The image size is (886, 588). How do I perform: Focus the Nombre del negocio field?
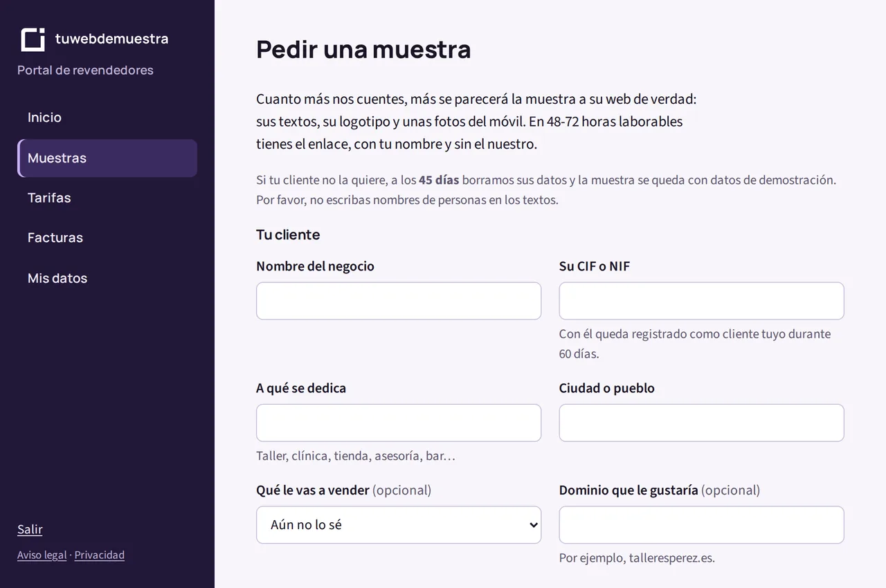point(399,301)
